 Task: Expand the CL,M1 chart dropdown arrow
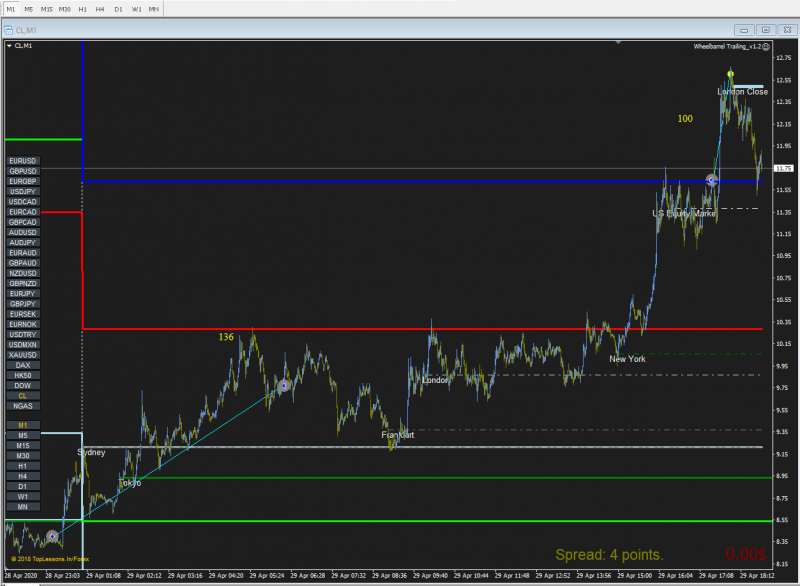(9, 46)
